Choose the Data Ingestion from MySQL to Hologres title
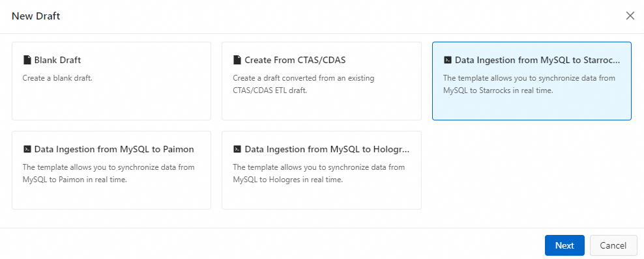This screenshot has height=259, width=644. [x=327, y=149]
